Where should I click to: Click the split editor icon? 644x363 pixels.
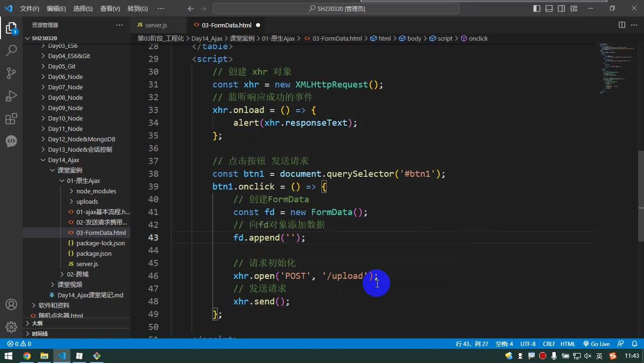(622, 25)
